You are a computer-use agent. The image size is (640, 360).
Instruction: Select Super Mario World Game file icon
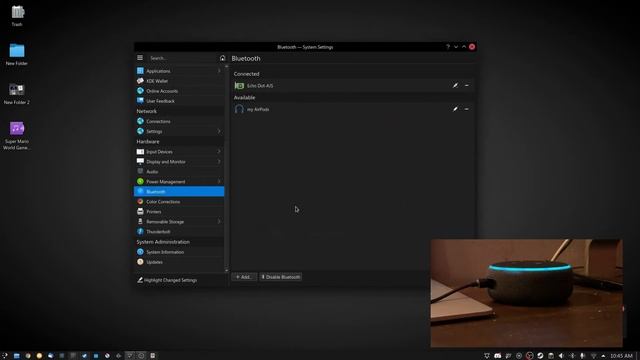pos(17,136)
